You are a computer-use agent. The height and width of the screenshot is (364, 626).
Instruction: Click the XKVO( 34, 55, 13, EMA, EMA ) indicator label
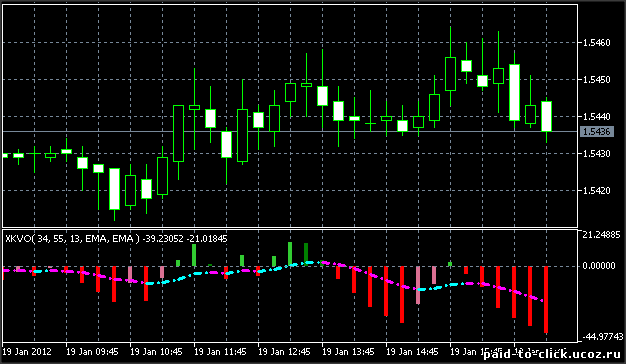73,239
